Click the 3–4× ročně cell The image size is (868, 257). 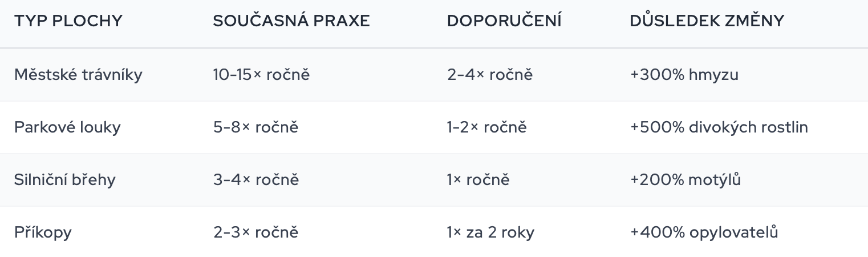click(255, 180)
